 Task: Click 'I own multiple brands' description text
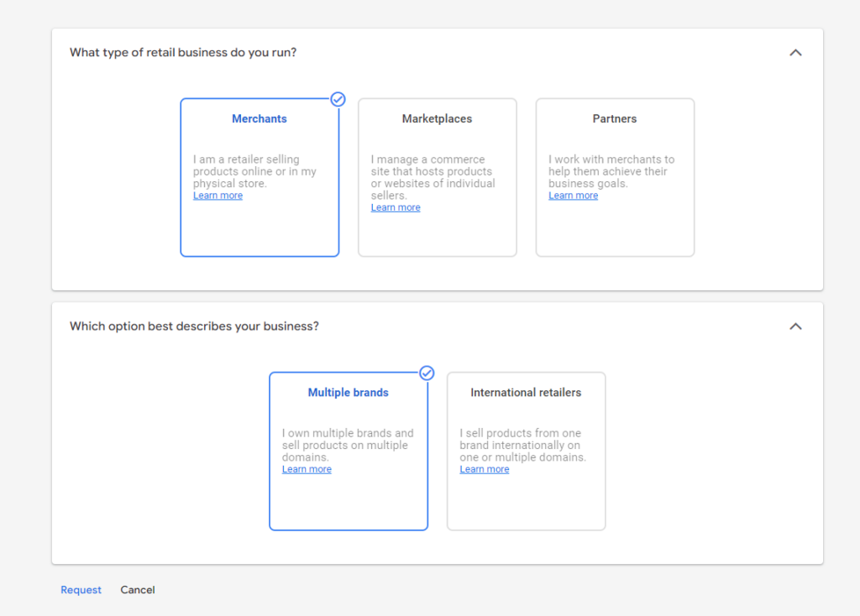click(x=348, y=445)
